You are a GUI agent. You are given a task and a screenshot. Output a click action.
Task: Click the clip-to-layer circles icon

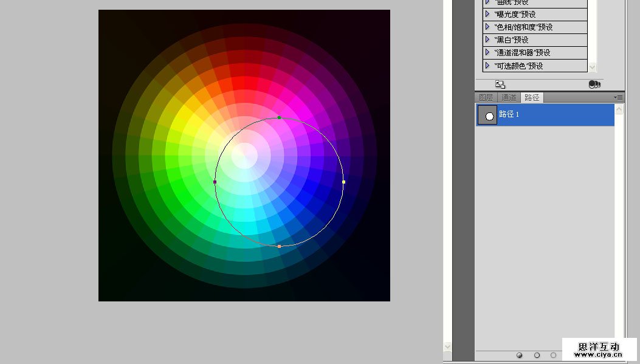(x=594, y=84)
